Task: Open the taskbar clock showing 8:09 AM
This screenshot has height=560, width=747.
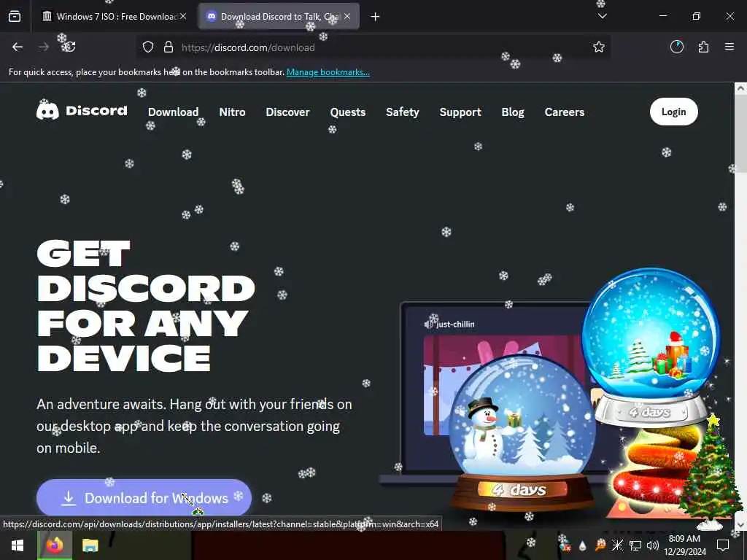Action: [685, 545]
